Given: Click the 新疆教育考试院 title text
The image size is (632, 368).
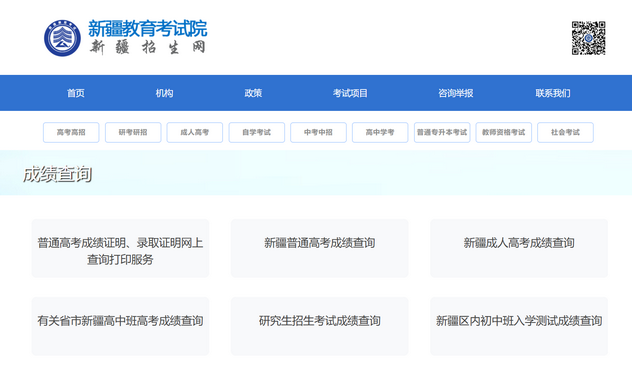Looking at the screenshot, I should coord(148,29).
